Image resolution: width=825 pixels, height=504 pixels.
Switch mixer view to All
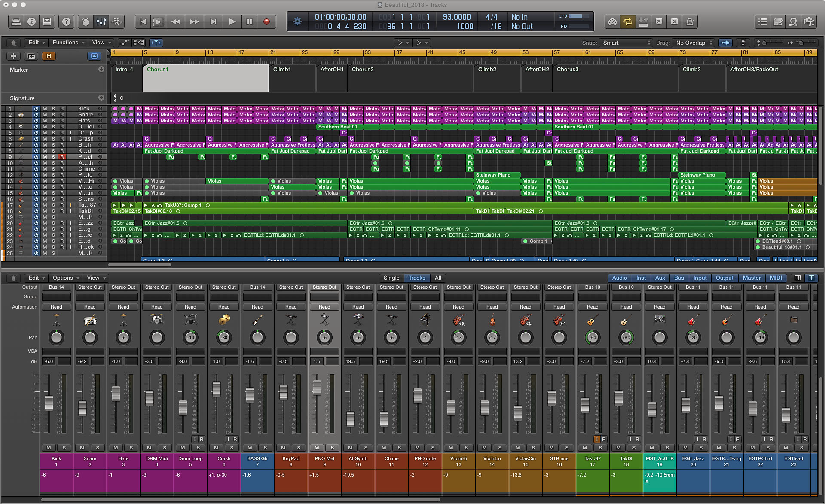pos(438,278)
